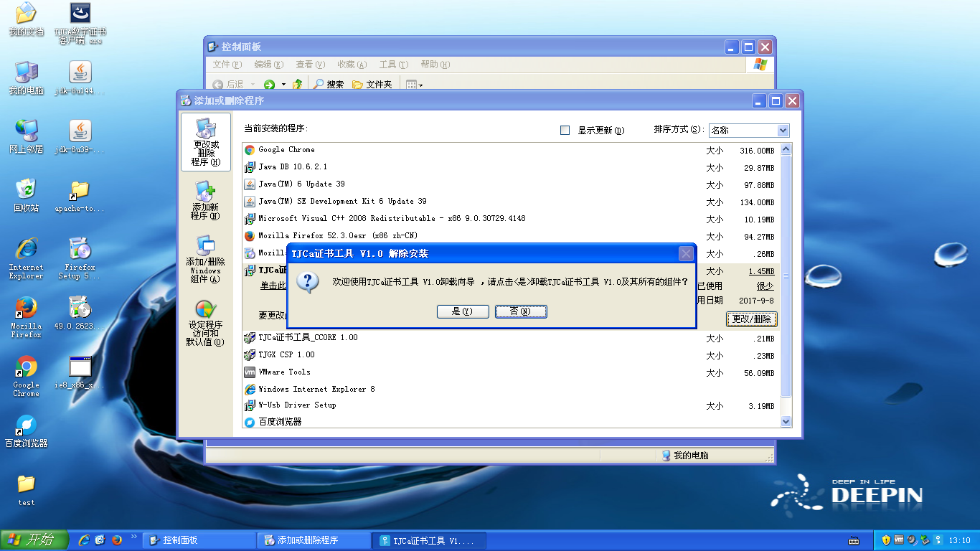This screenshot has height=551, width=980.
Task: Switch to 添加或删除程序 taskbar button
Action: tap(314, 540)
